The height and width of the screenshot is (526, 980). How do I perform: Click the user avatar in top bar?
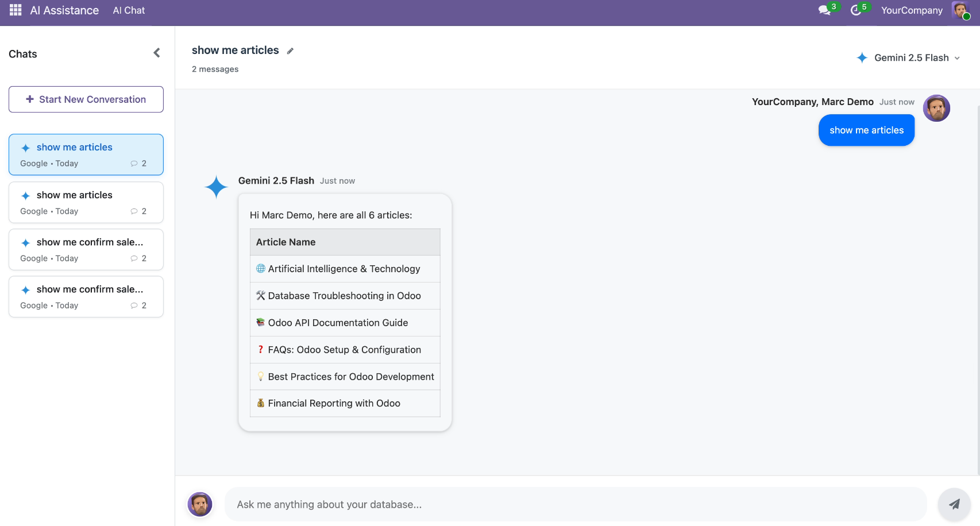click(x=960, y=10)
